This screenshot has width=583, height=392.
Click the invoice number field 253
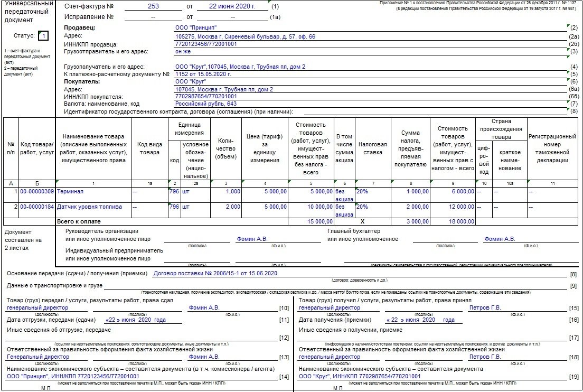point(153,6)
